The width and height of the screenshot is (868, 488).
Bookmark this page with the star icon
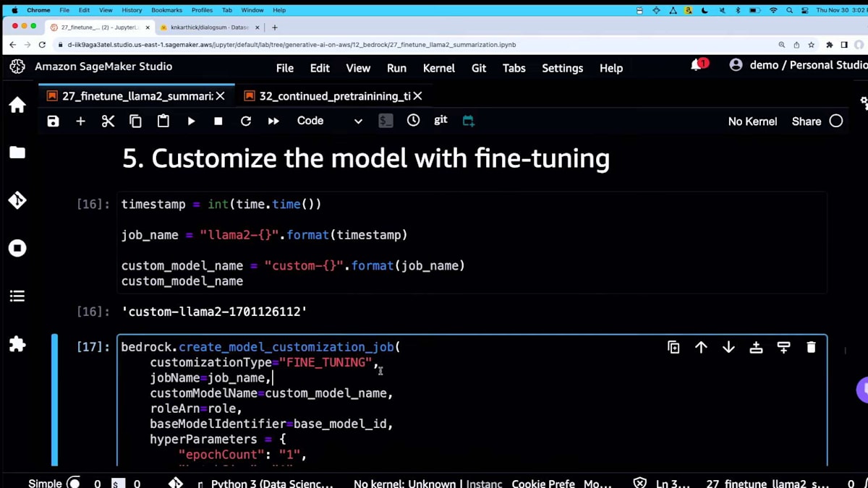811,44
